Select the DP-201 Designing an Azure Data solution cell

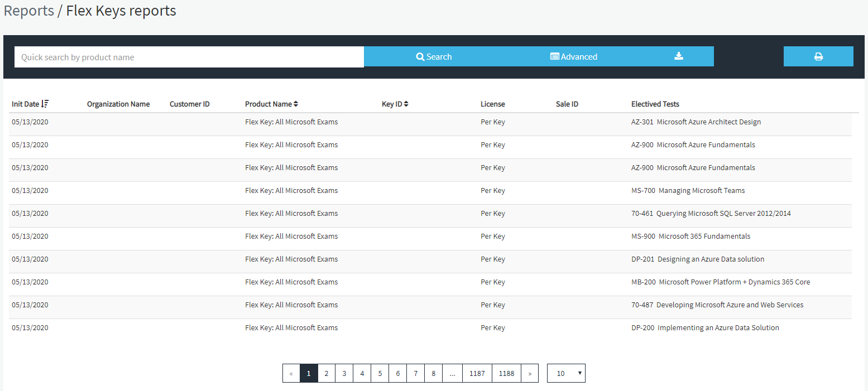point(698,259)
